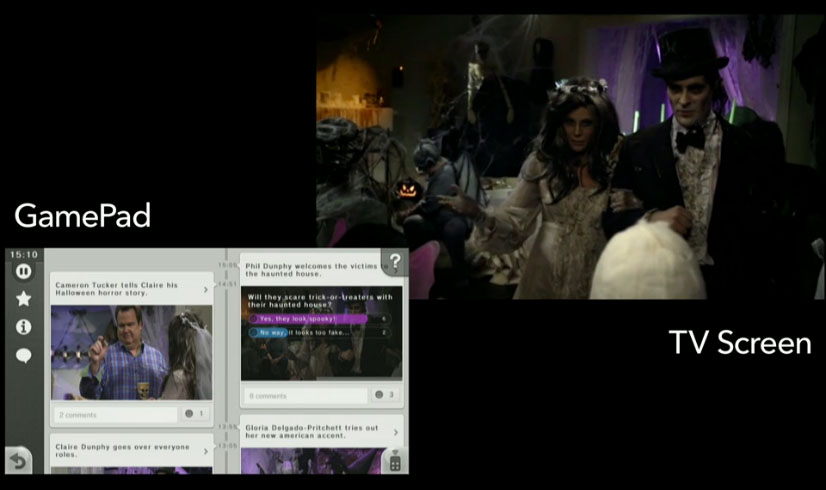Expand the Gloria Delgado-Pritchett moment chevron
Viewport: 826px width, 490px height.
tap(396, 432)
